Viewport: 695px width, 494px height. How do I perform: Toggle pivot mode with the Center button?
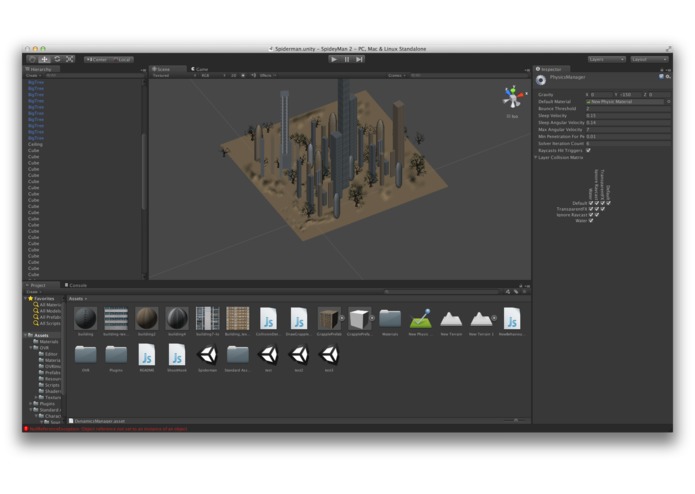tap(96, 59)
